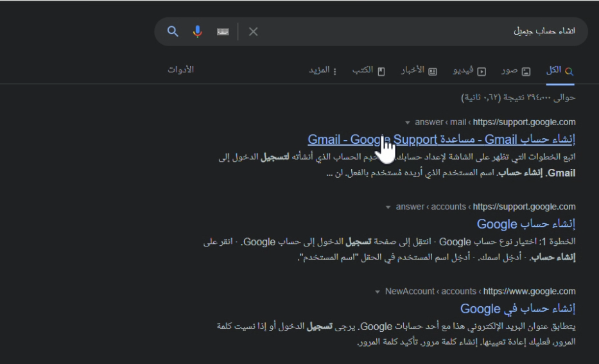Open the إنشاء حساب Google result link

click(526, 224)
